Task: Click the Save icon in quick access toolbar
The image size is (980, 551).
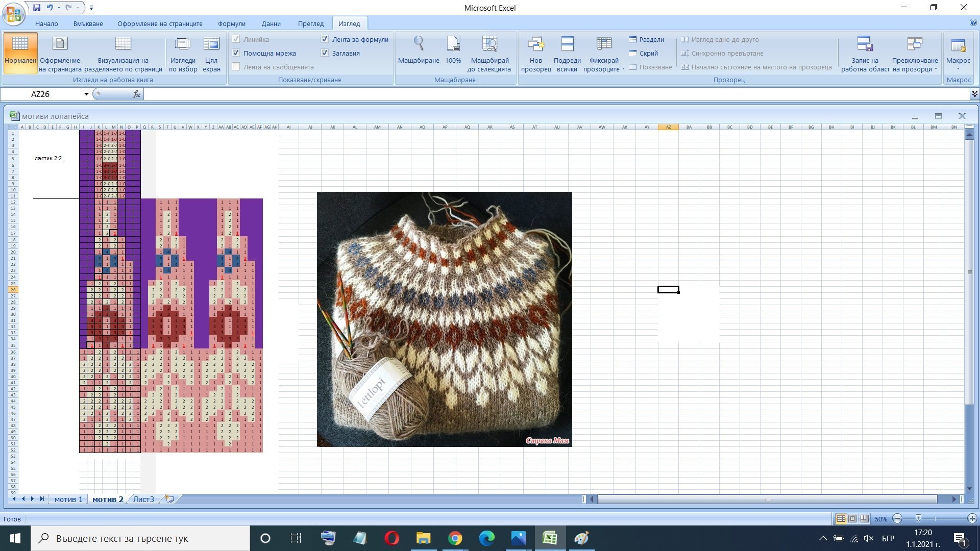Action: [37, 8]
